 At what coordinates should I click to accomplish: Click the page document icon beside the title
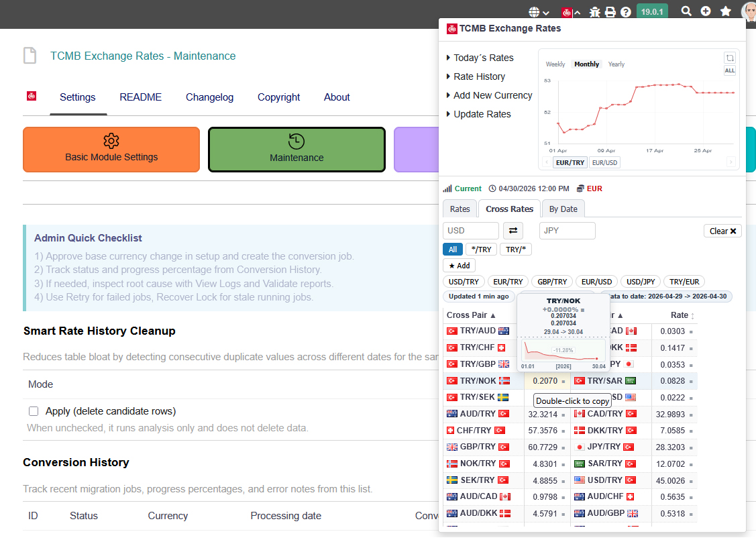coord(30,56)
